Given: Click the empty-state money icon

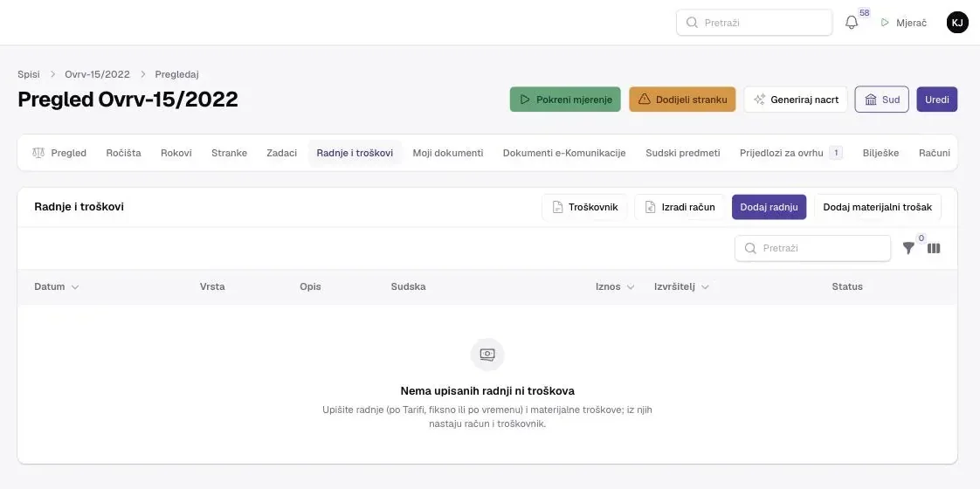Looking at the screenshot, I should pos(487,355).
